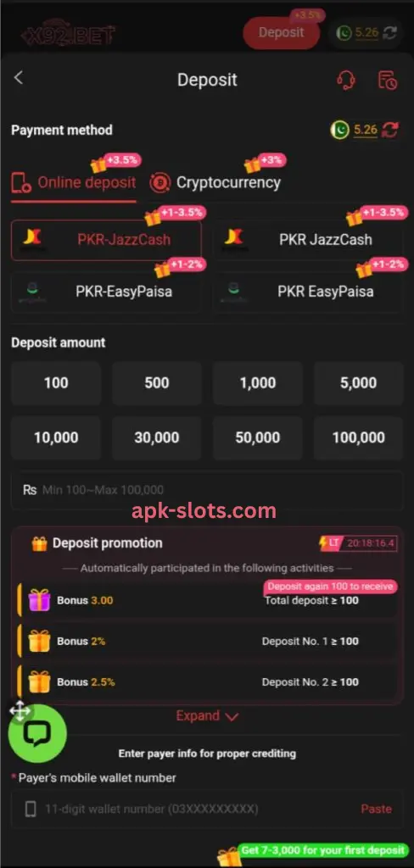Refresh balance icon in top header

click(x=390, y=33)
